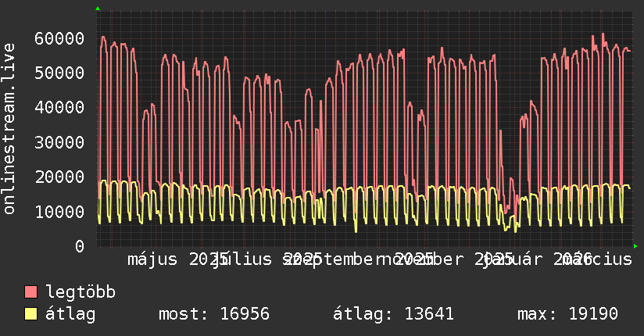Viewport: 644px width, 336px height.
Task: Select the 40000 Y-axis label
Action: pyautogui.click(x=59, y=108)
